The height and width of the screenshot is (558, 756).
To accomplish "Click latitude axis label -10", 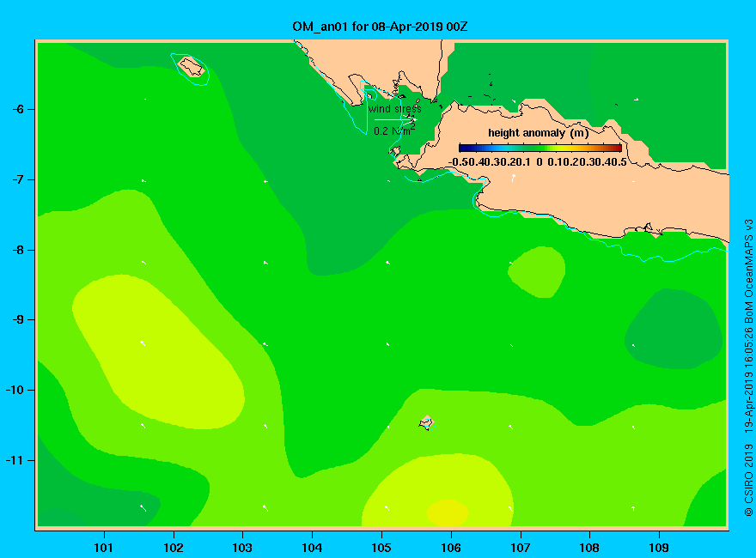I will point(15,390).
